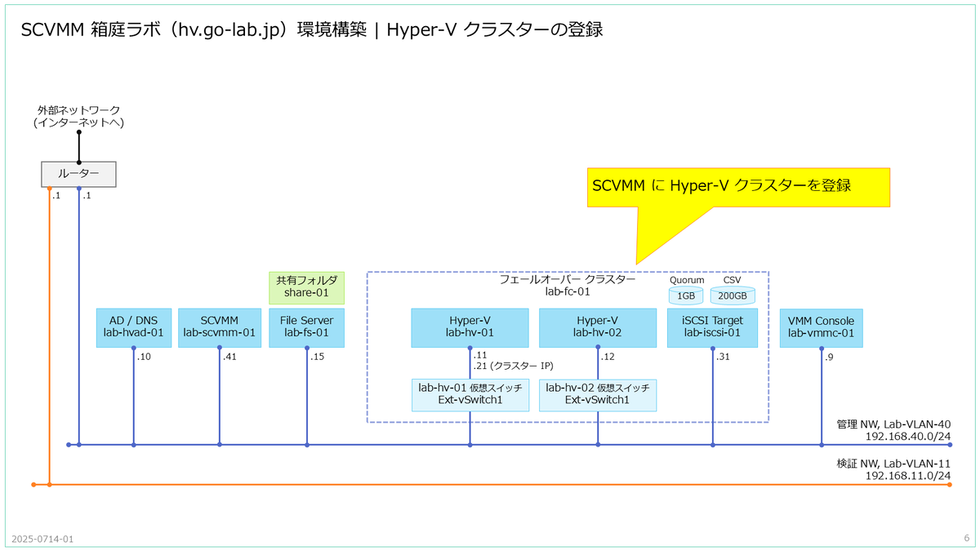The width and height of the screenshot is (980, 551).
Task: Click the .41 address label
Action: point(229,357)
